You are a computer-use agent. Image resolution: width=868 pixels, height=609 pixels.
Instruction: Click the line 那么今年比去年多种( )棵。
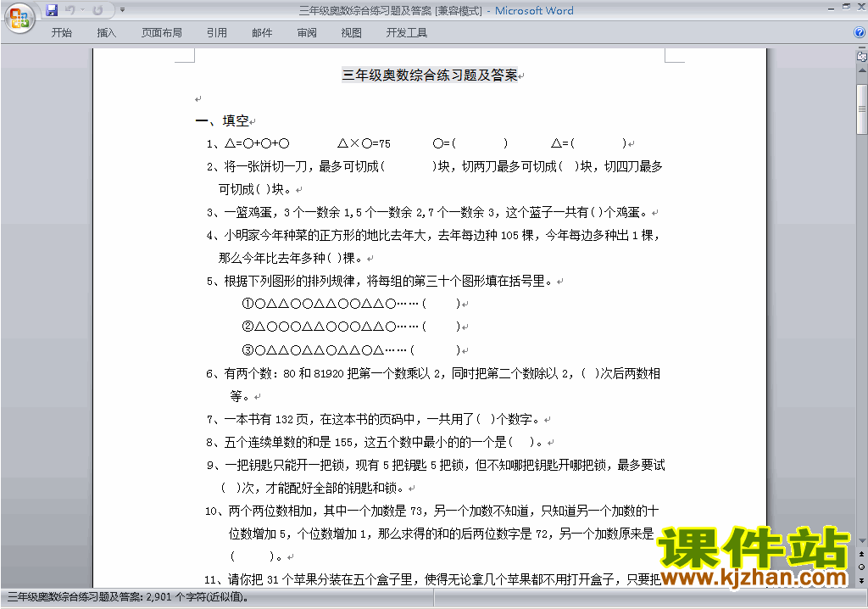click(292, 258)
